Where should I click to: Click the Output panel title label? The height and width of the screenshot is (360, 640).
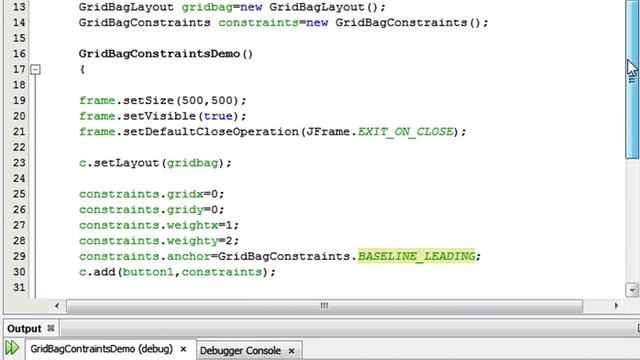(24, 329)
